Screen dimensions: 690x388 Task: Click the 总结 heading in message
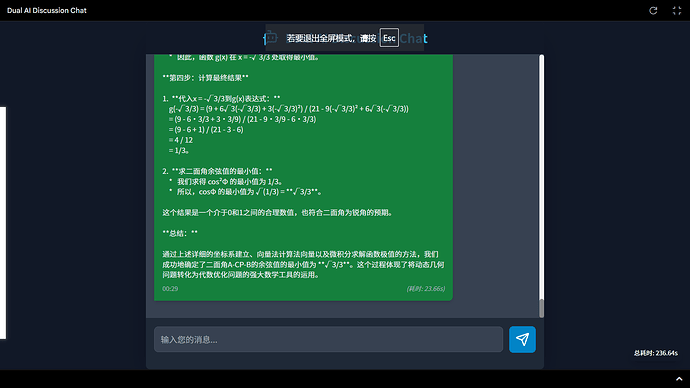click(x=180, y=233)
